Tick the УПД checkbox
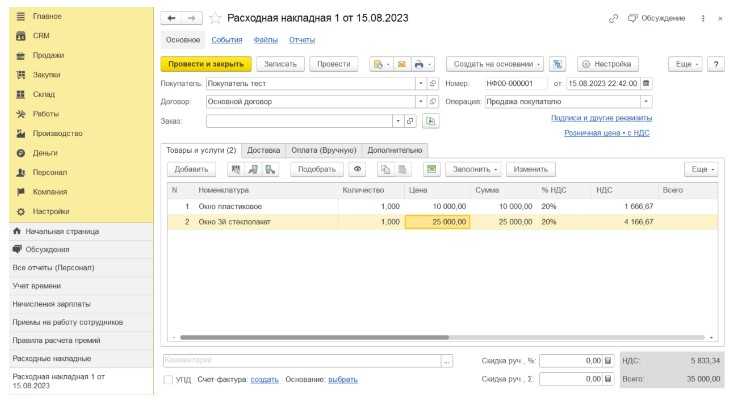The width and height of the screenshot is (749, 411). [167, 380]
